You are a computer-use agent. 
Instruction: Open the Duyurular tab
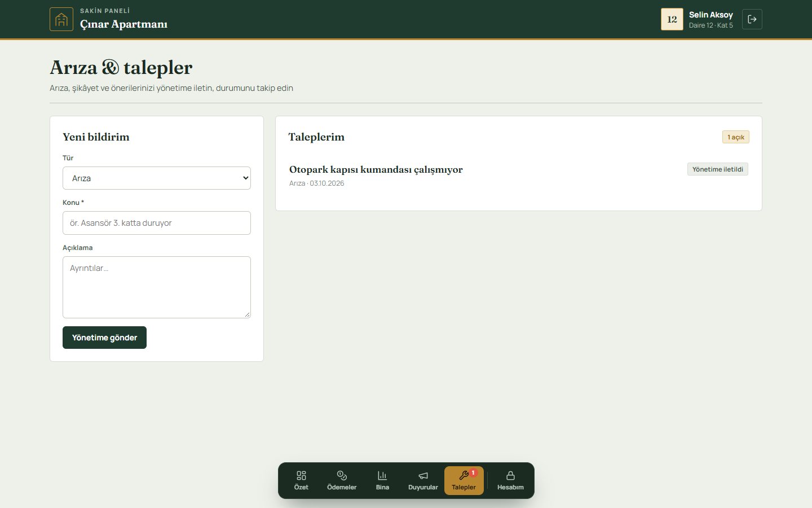pyautogui.click(x=423, y=480)
